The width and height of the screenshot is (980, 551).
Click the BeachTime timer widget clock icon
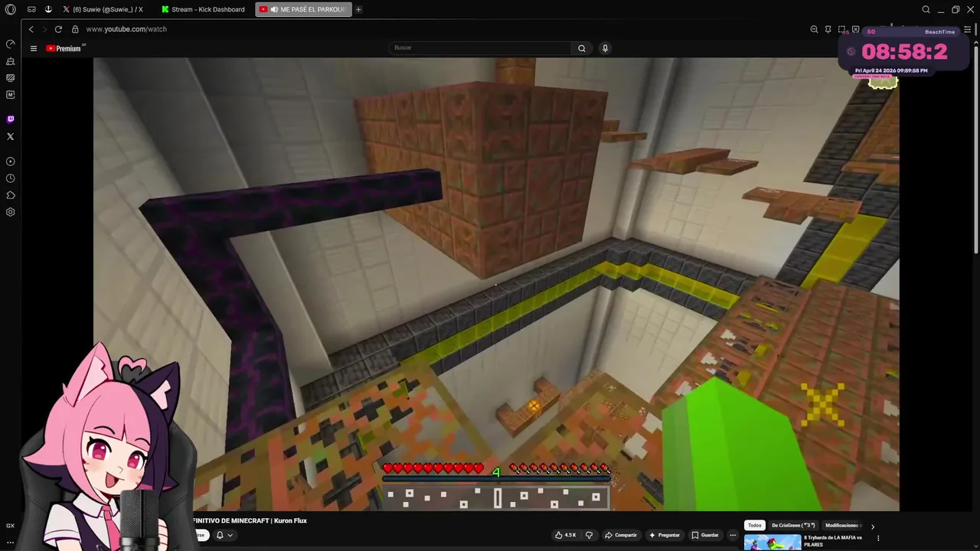pyautogui.click(x=851, y=51)
